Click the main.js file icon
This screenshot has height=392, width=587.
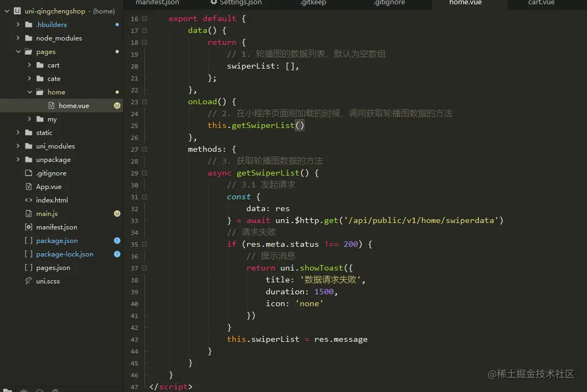click(29, 213)
